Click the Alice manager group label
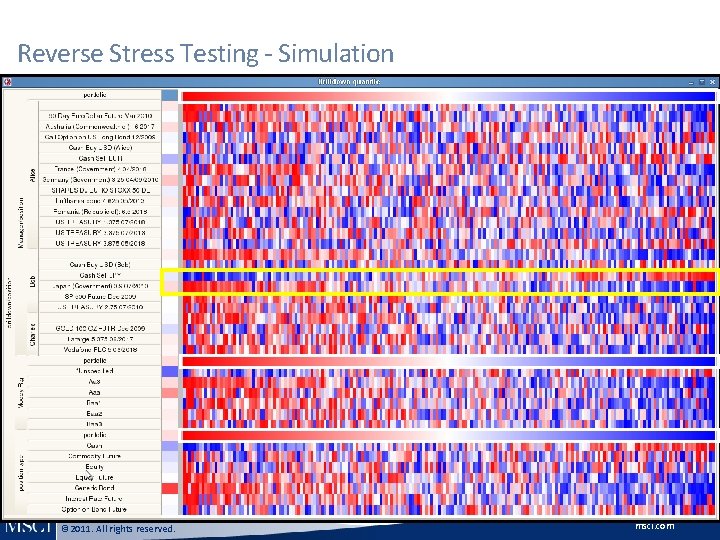The width and height of the screenshot is (720, 540). pos(33,175)
